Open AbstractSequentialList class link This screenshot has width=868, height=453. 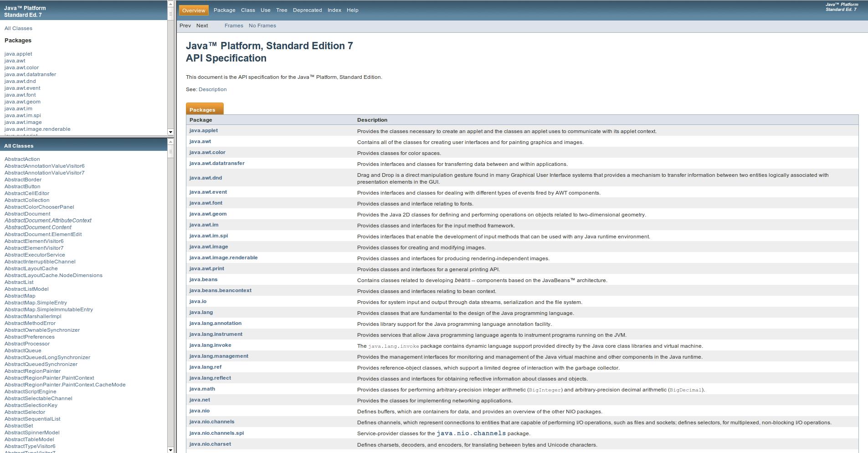click(x=32, y=419)
